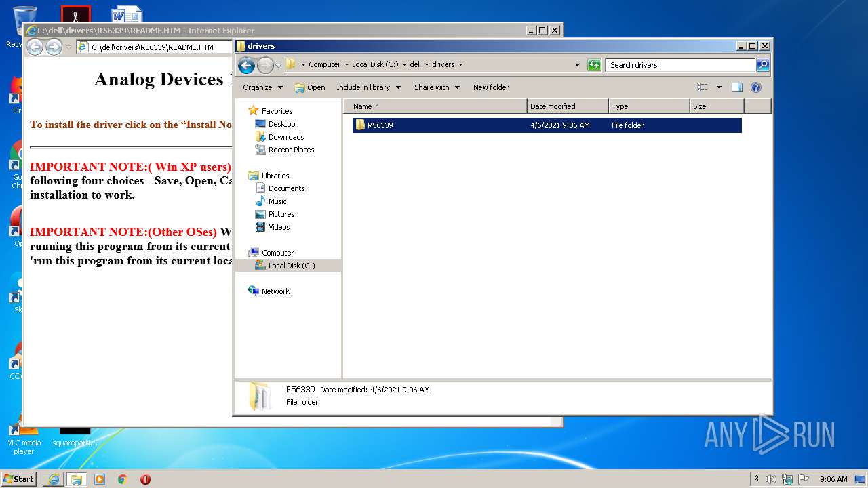868x488 pixels.
Task: Click the search magnifier icon in drivers window
Action: point(763,65)
